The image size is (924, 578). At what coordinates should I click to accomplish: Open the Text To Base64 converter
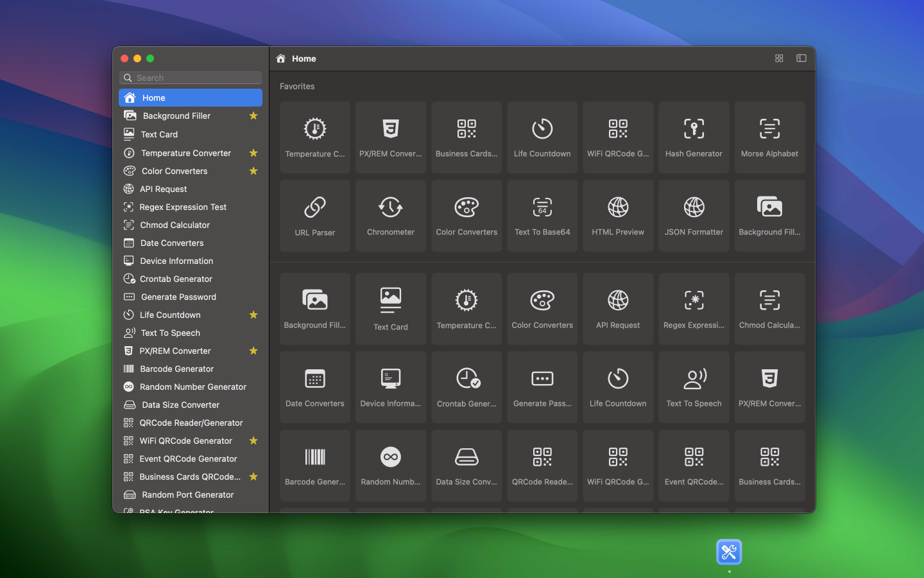click(x=542, y=215)
